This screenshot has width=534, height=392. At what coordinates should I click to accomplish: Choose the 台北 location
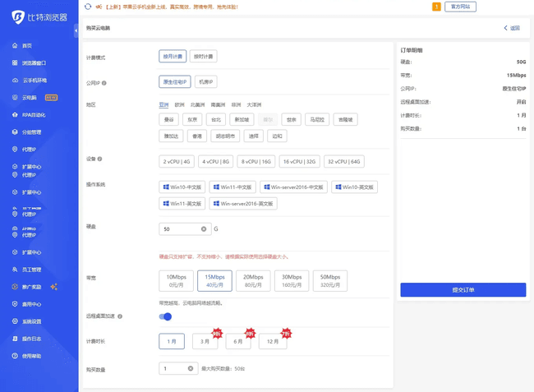click(x=216, y=119)
